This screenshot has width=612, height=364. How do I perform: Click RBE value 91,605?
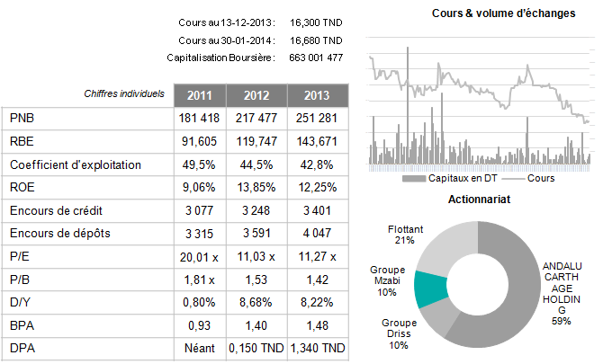(x=199, y=141)
